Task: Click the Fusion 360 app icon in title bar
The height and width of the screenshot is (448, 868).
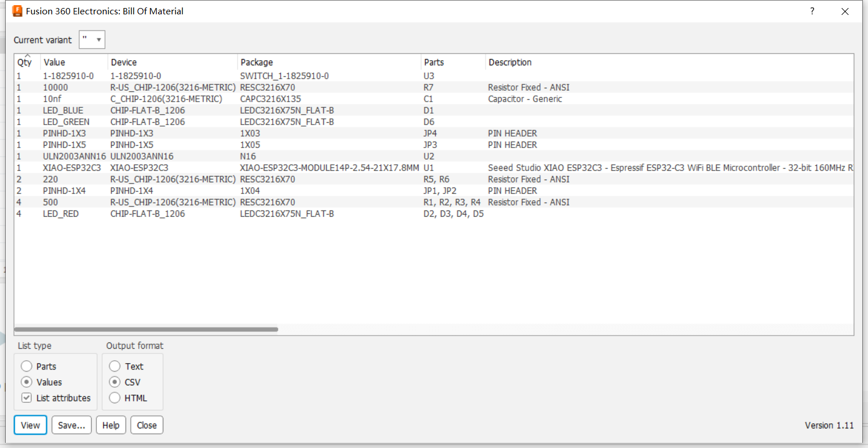Action: (x=18, y=11)
